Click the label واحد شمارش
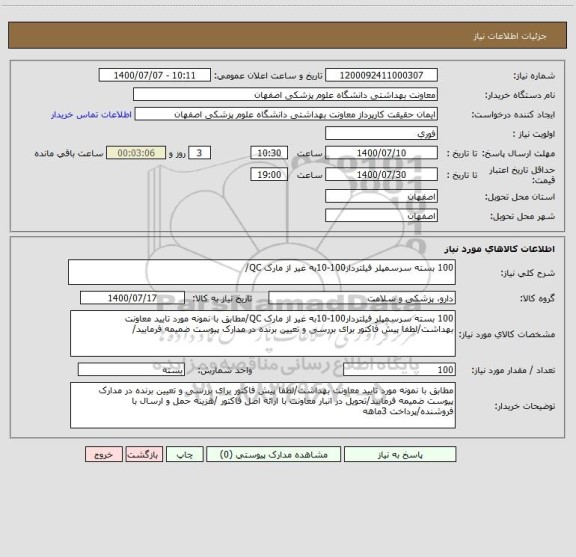576x557 pixels. pyautogui.click(x=225, y=370)
